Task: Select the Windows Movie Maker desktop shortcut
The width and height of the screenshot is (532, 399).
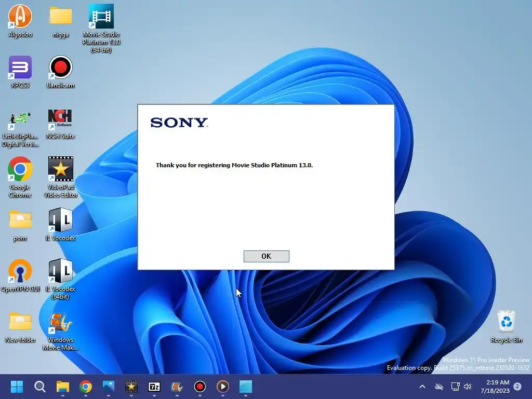Action: (x=60, y=331)
